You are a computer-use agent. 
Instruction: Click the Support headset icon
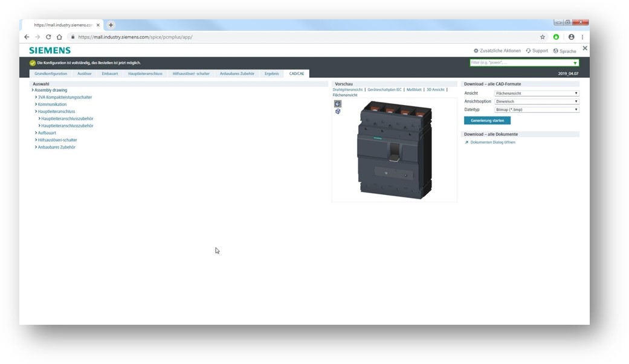click(529, 51)
